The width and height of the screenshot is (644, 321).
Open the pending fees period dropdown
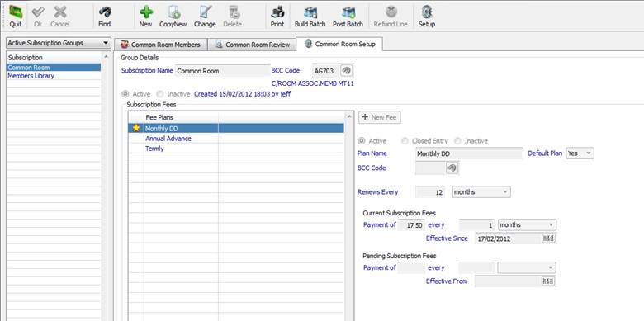(x=527, y=267)
